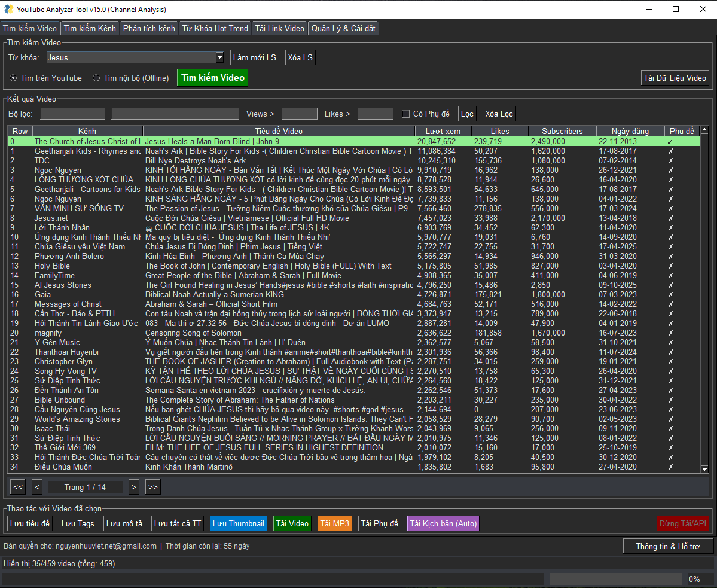Go to the 'Từ Khóa Hot Trend' tab
717x588 pixels.
click(x=215, y=28)
